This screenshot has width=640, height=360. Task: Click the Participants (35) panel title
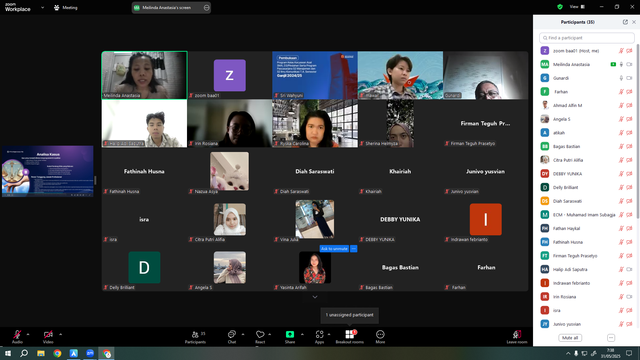click(x=578, y=22)
